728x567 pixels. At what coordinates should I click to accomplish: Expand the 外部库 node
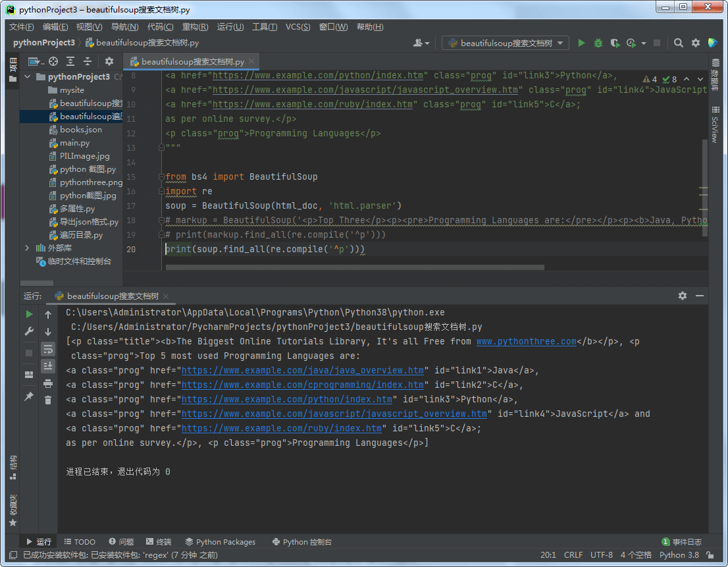(x=28, y=248)
